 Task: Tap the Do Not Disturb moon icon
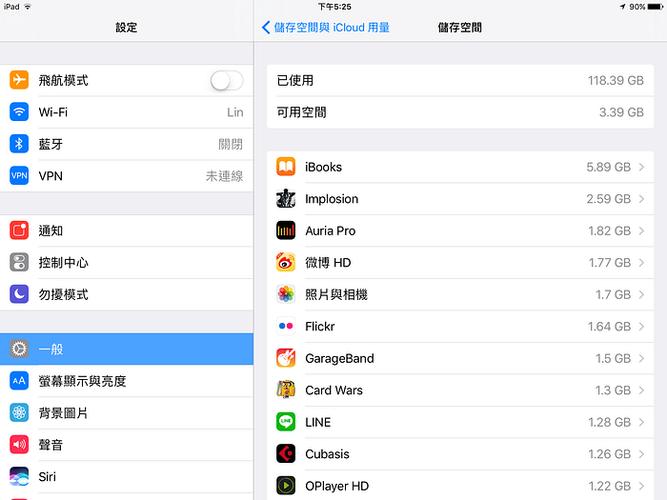[19, 294]
